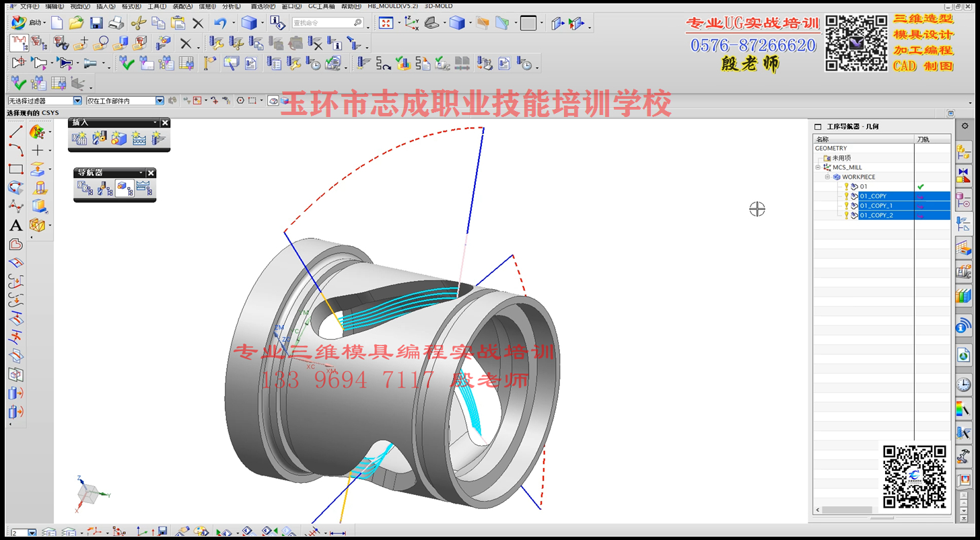Open History clock tab in resource bar

click(x=964, y=385)
